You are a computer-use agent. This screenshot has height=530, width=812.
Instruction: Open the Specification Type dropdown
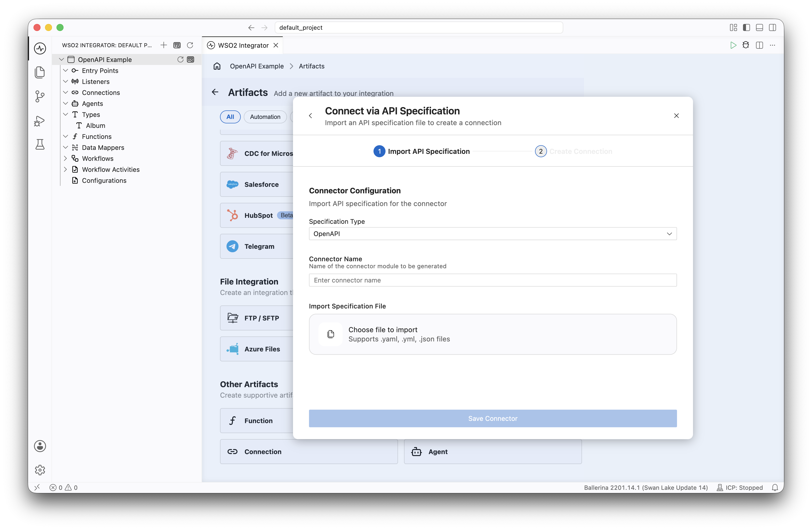coord(493,234)
